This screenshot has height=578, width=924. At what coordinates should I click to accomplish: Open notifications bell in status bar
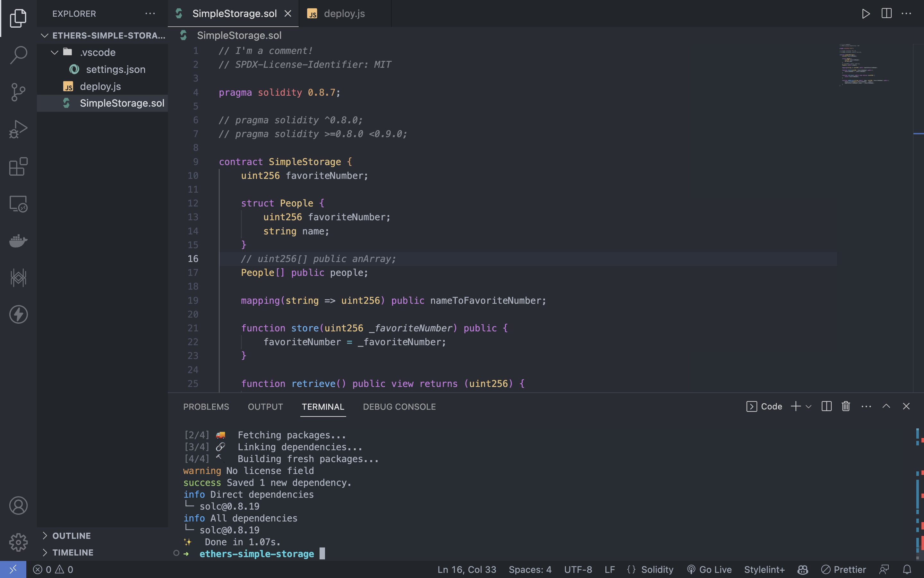907,570
